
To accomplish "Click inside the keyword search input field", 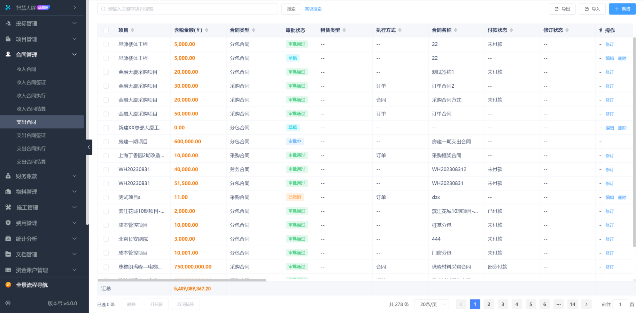I will (x=188, y=9).
